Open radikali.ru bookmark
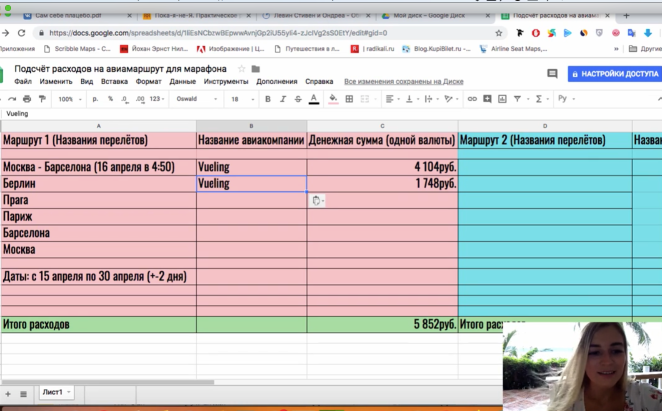The height and width of the screenshot is (411, 662). (372, 49)
